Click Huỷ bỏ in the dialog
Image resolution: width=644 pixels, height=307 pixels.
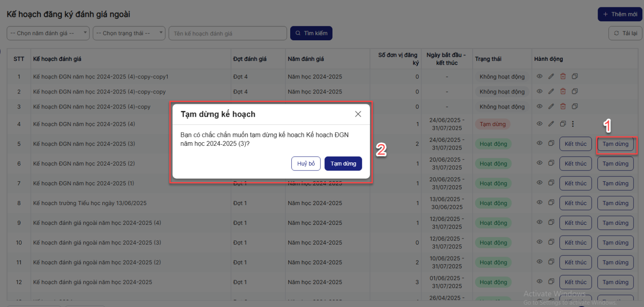(306, 164)
